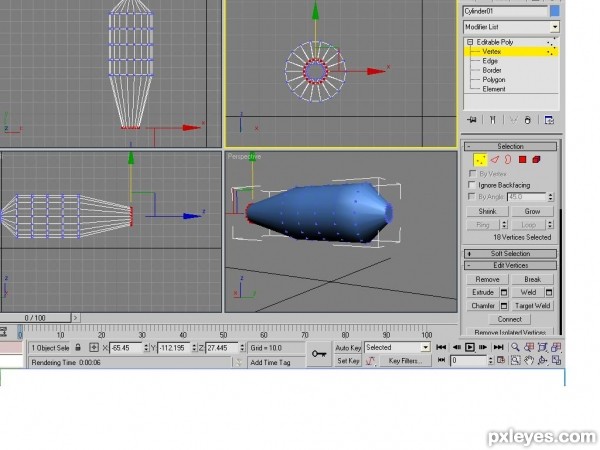Toggle the Set Key mode button
The image size is (600, 450).
click(348, 360)
